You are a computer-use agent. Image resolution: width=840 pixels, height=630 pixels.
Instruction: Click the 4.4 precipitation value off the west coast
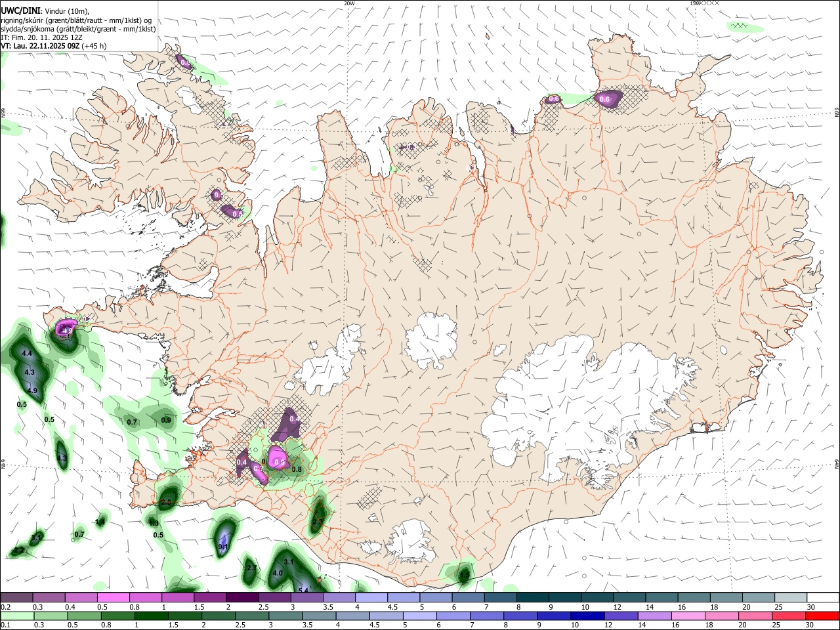point(27,354)
